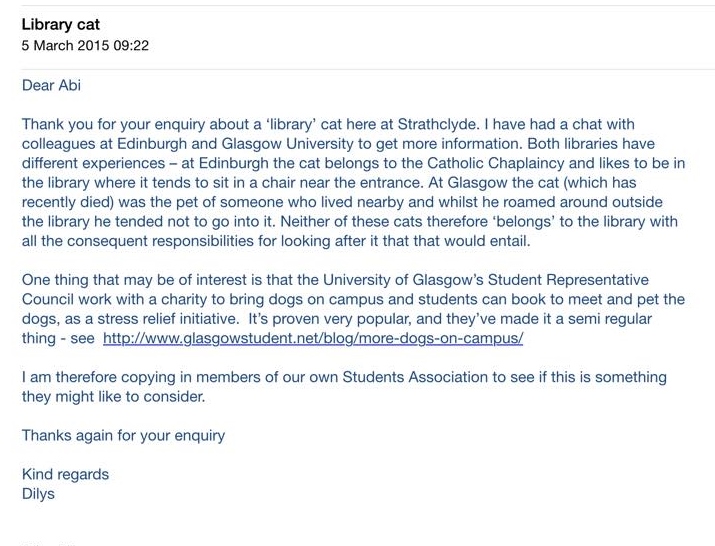Click 'they might like to consider.' line
The height and width of the screenshot is (546, 715).
pyautogui.click(x=114, y=396)
